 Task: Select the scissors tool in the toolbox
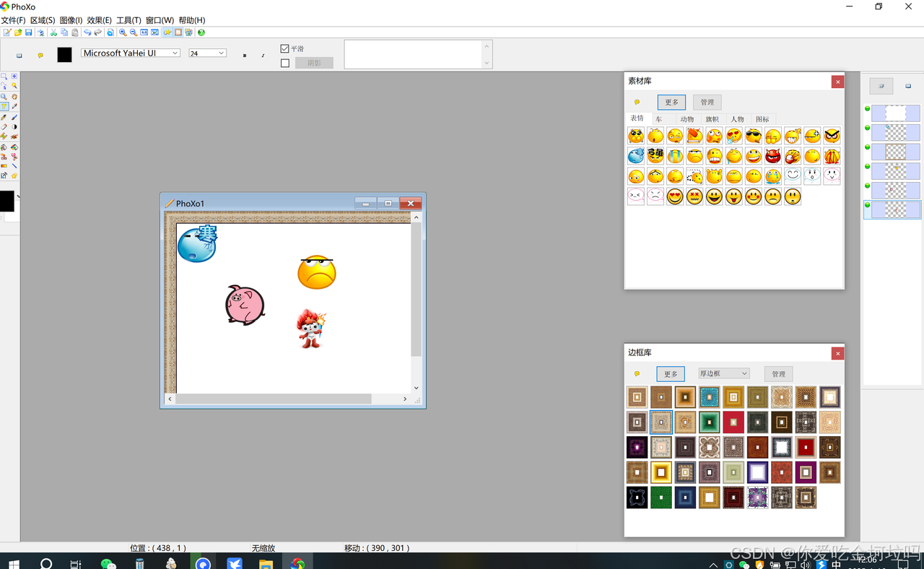(14, 155)
